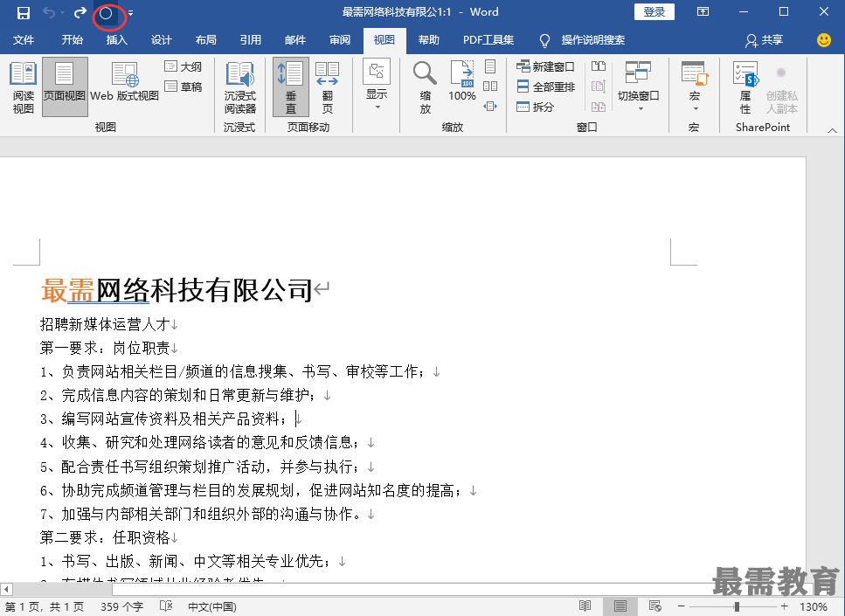Select the Print Layout view (页面视图)
The image size is (845, 616).
(65, 87)
